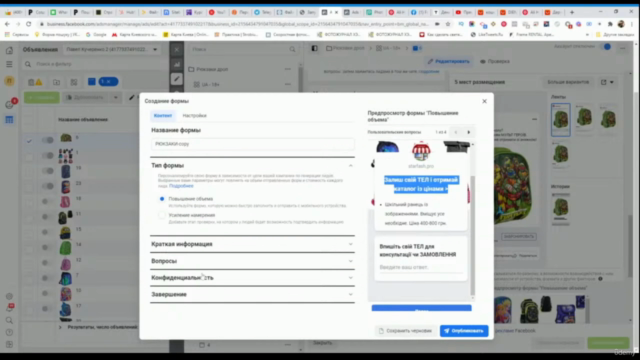Toggle the switch in ad row 19

point(47,171)
